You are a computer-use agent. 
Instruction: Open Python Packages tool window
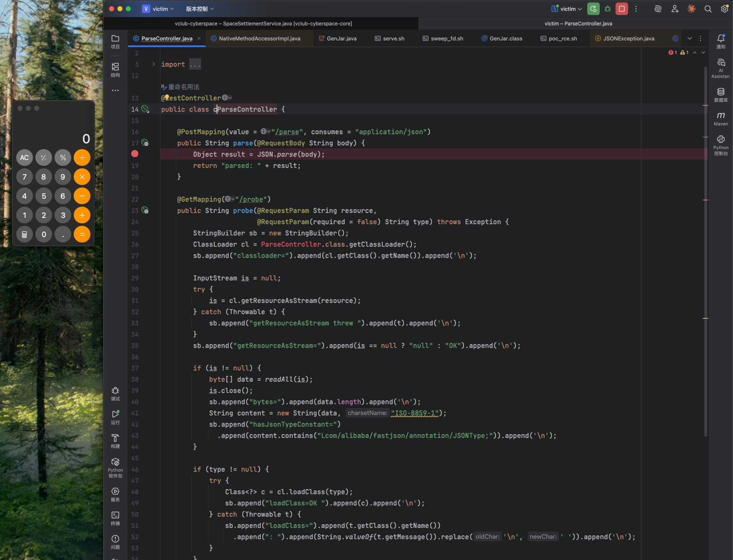(x=115, y=467)
